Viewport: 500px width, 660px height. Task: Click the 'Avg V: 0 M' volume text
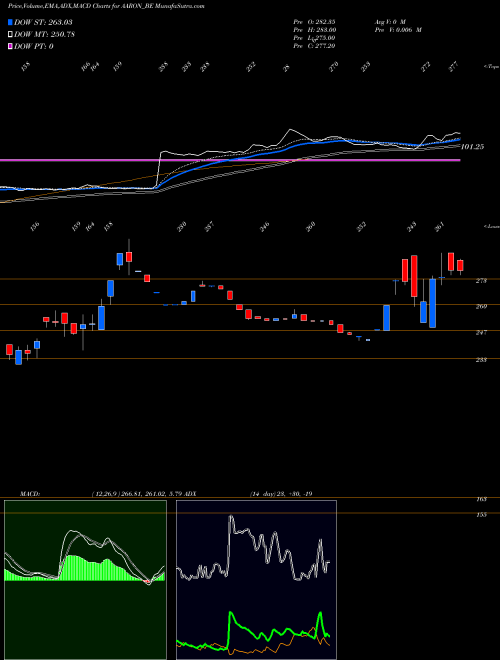(x=390, y=21)
